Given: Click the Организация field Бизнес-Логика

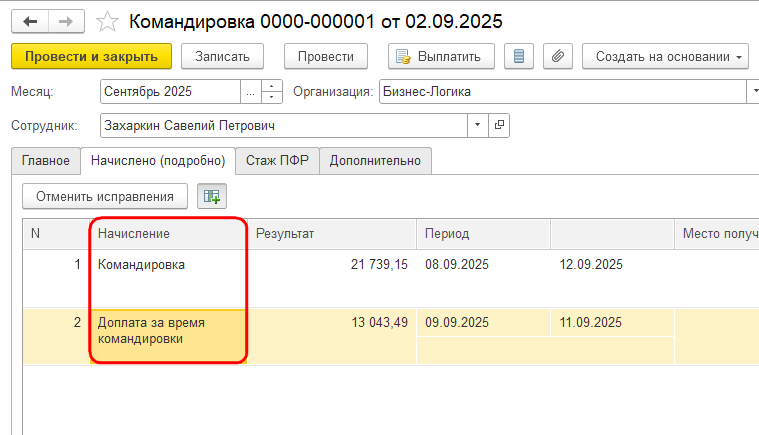Looking at the screenshot, I should 562,91.
